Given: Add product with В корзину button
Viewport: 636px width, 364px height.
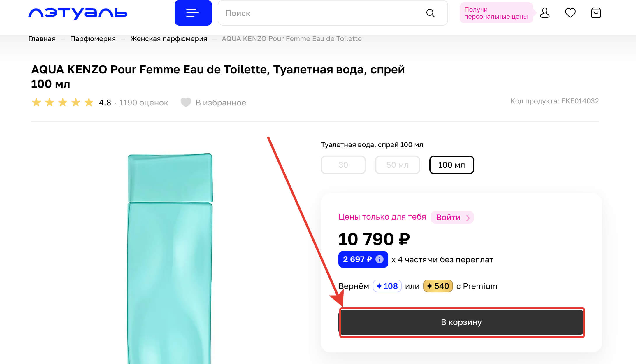Looking at the screenshot, I should point(461,322).
